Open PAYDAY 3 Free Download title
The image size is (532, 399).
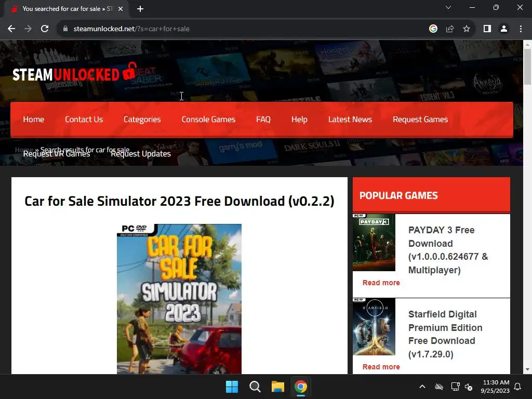click(448, 250)
